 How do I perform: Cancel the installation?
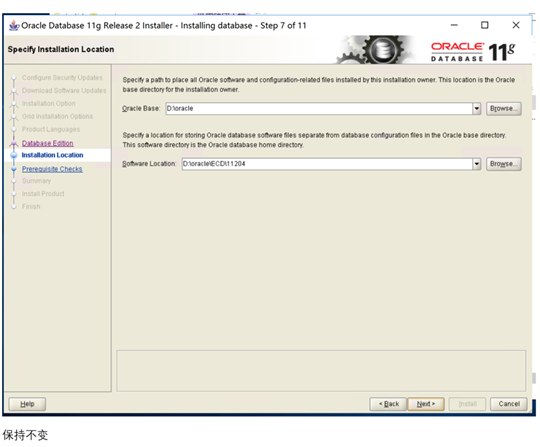509,404
